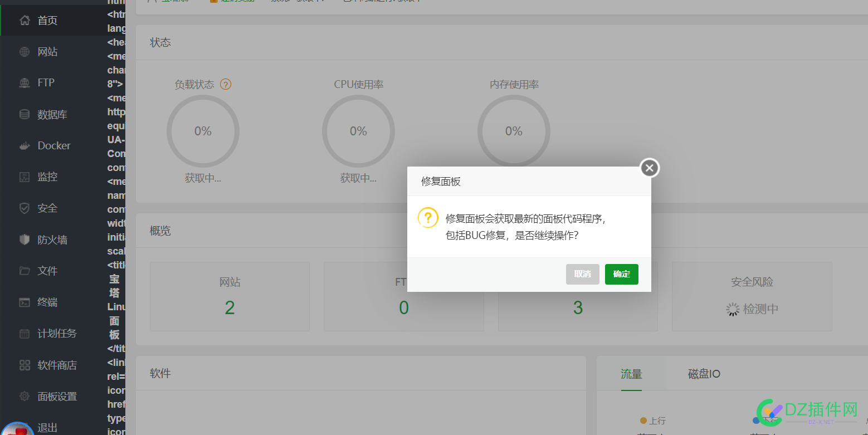
Task: Click the help icon beside 负载状态
Action: [x=226, y=85]
